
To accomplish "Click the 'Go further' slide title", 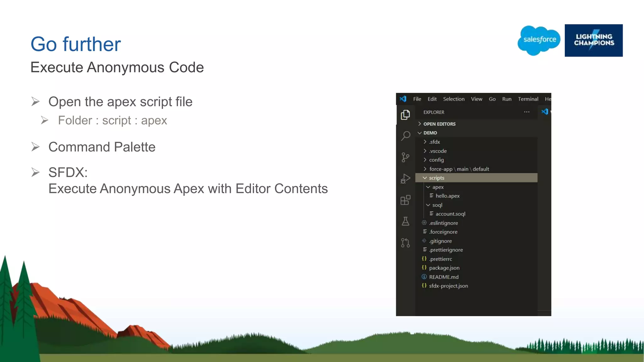I will pyautogui.click(x=76, y=44).
